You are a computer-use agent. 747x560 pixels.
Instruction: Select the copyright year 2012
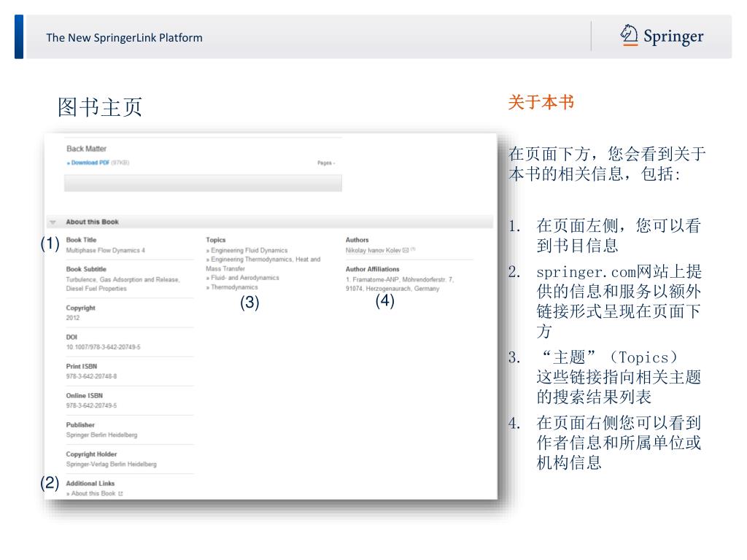point(73,318)
